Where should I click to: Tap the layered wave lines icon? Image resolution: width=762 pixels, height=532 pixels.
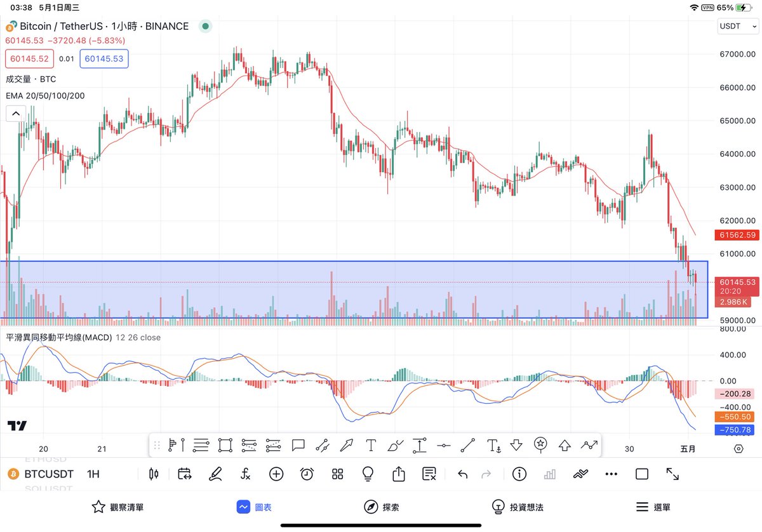(580, 474)
